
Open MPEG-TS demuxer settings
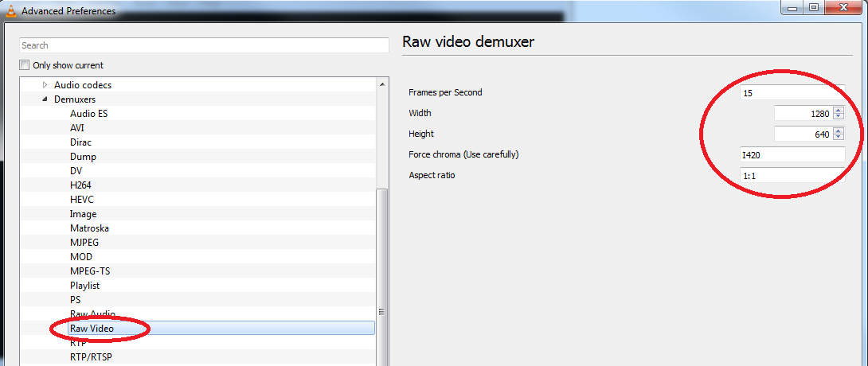[x=90, y=271]
